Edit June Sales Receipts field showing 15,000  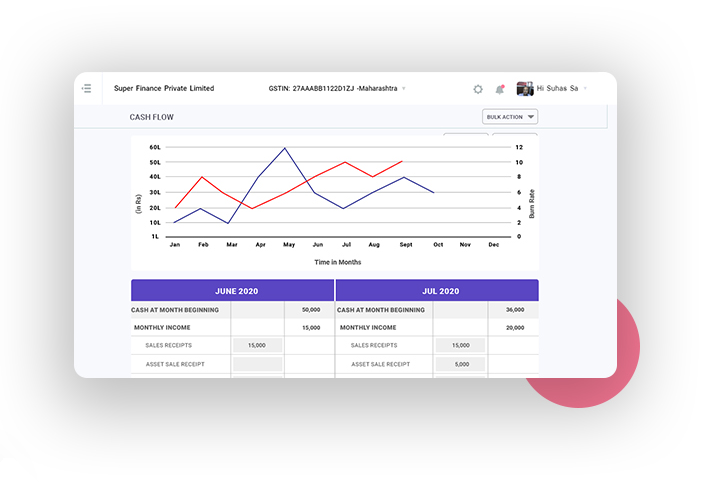pyautogui.click(x=258, y=345)
